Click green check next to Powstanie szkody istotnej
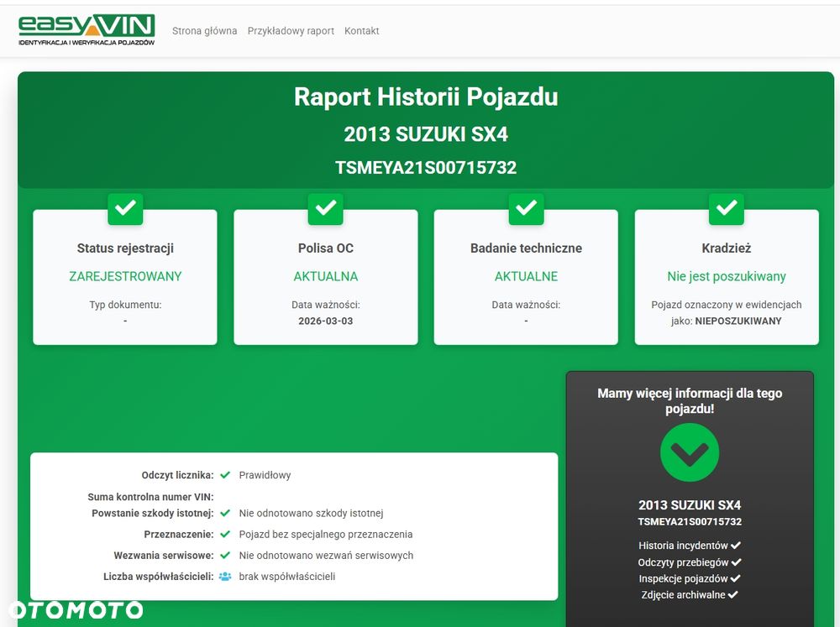Image resolution: width=840 pixels, height=627 pixels. tap(225, 513)
